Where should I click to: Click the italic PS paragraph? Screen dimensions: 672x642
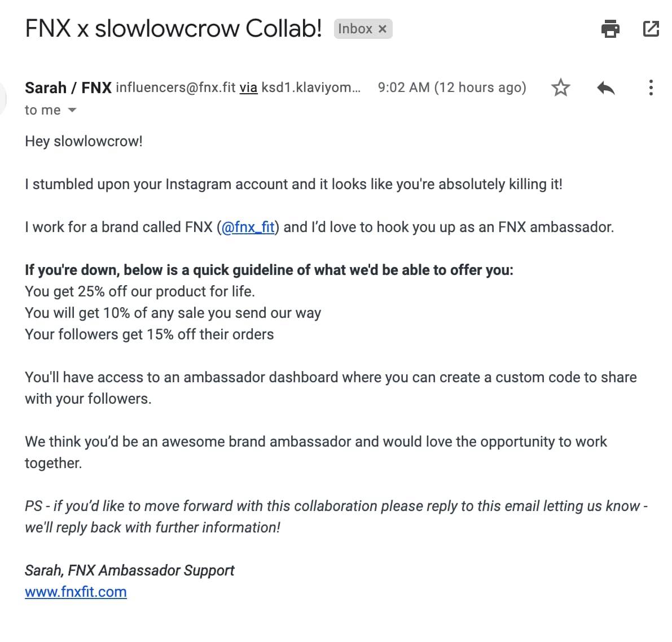[x=336, y=517]
